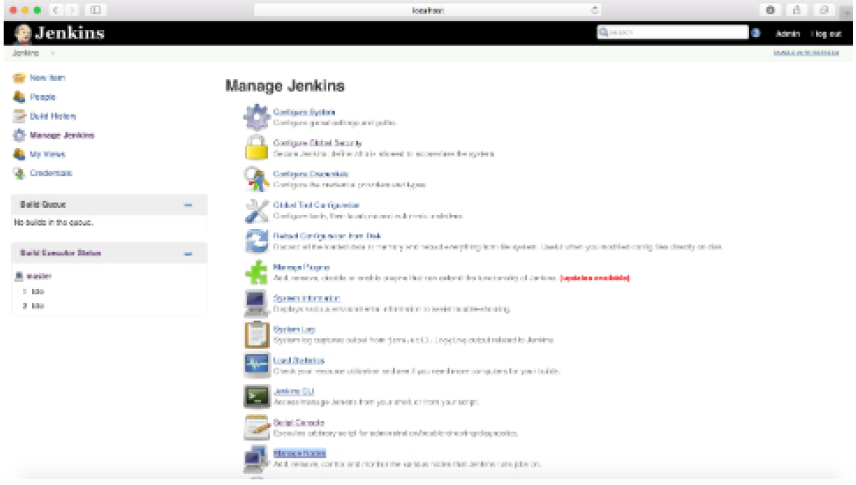The width and height of the screenshot is (856, 485).
Task: Open the Jenkins CLI link
Action: [294, 392]
